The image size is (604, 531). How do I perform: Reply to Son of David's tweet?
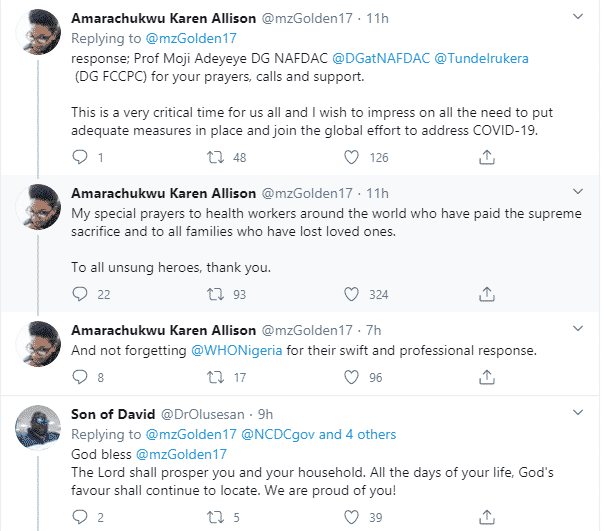coord(82,515)
